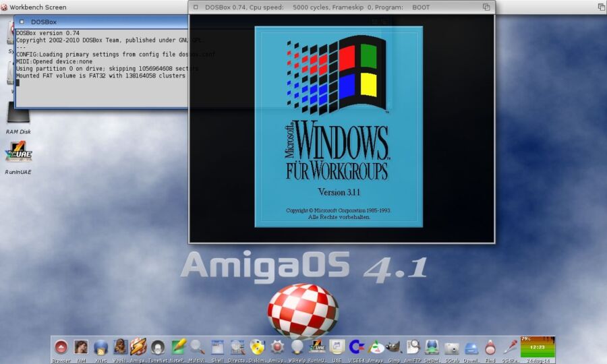Open TuneNet from the dock
Image resolution: width=607 pixels, height=364 pixels.
pyautogui.click(x=158, y=347)
